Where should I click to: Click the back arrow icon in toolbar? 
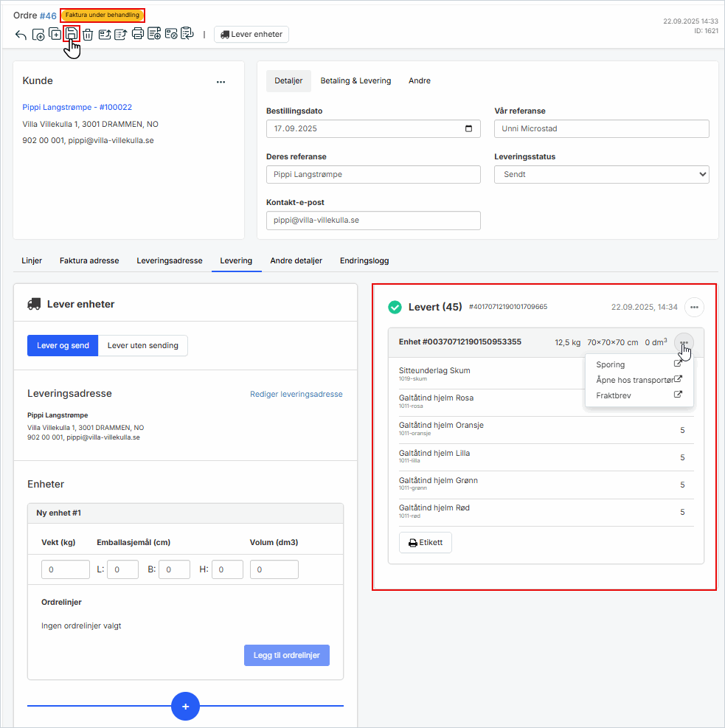click(21, 35)
